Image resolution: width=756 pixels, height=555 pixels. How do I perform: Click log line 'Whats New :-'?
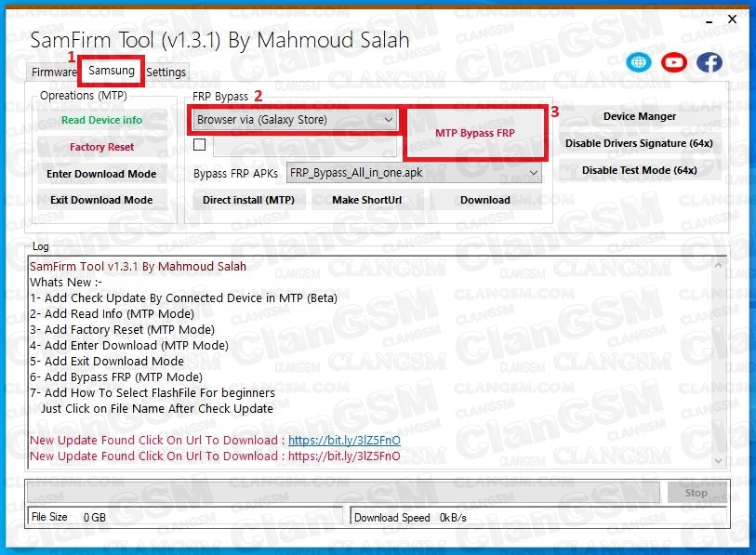tap(66, 282)
